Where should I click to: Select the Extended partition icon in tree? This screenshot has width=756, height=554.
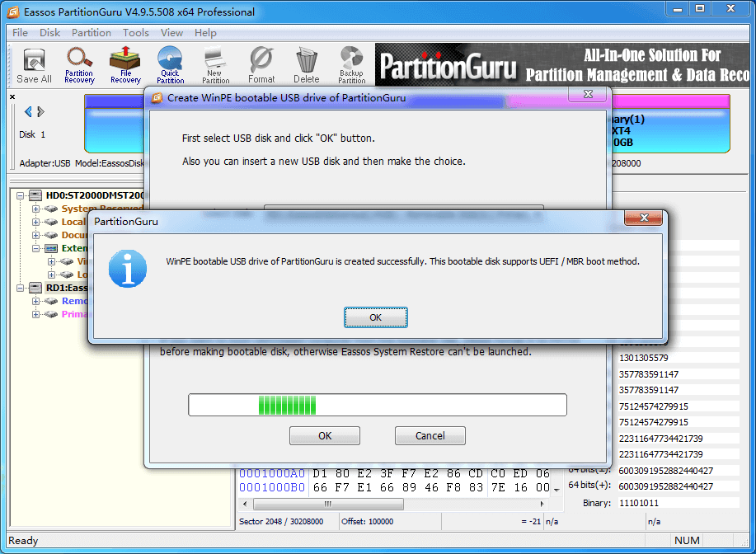coord(50,248)
